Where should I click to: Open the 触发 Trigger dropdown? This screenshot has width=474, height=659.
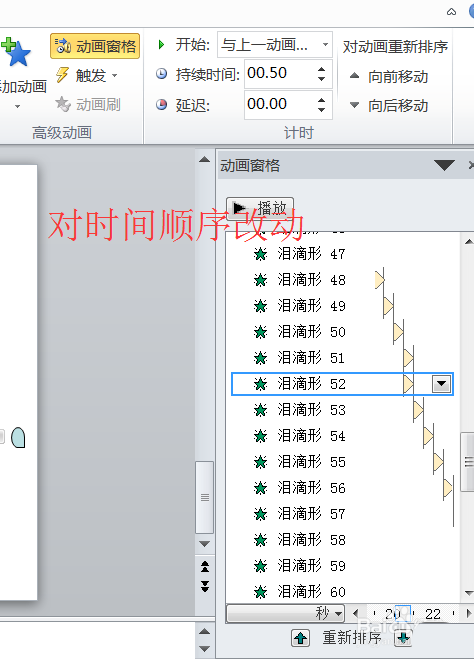[x=86, y=76]
